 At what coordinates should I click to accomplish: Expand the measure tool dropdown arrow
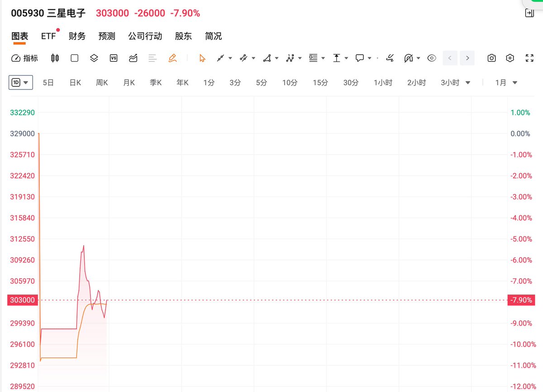pos(346,58)
